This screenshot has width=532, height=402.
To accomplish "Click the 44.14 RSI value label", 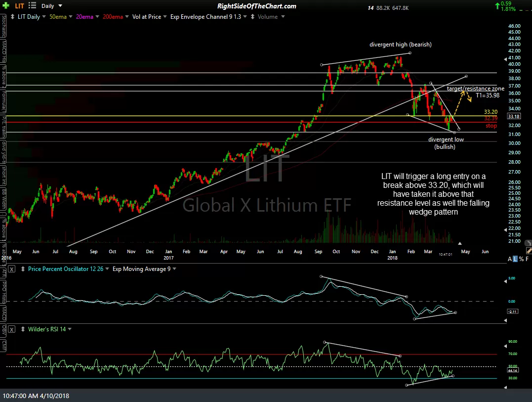I will point(512,370).
